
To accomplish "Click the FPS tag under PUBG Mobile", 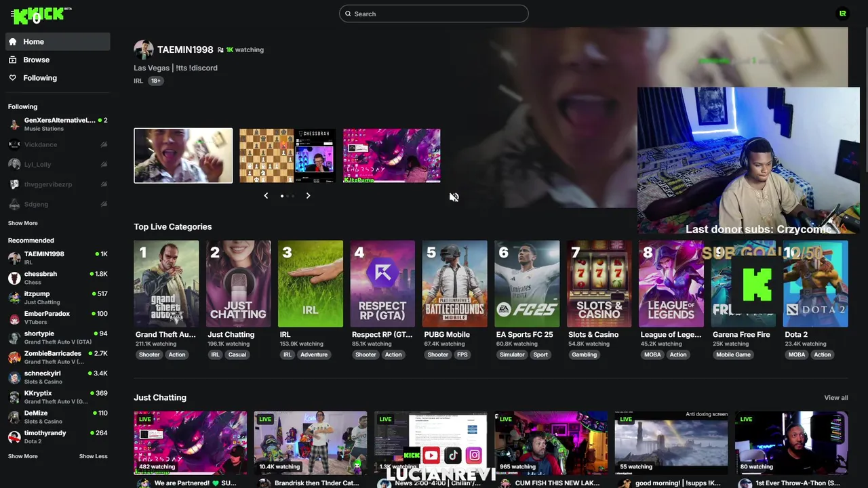I will click(462, 354).
